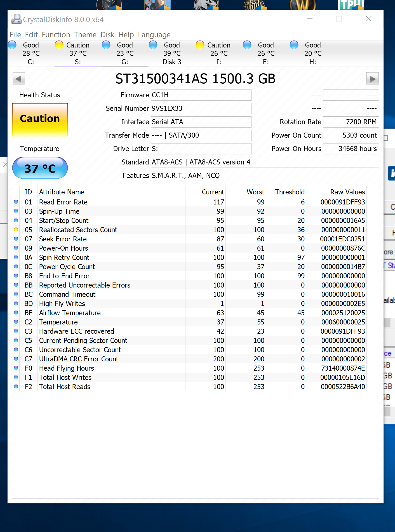Click the 37 °C temperature button

[40, 168]
